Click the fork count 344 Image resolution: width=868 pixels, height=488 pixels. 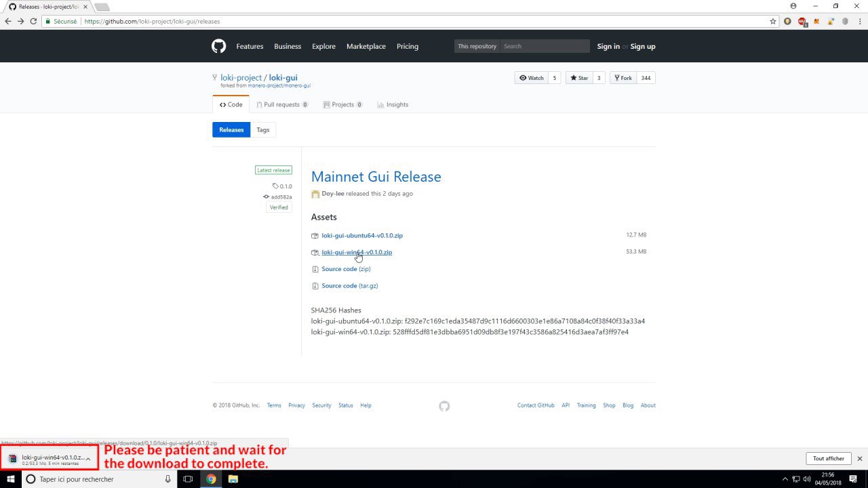(646, 78)
